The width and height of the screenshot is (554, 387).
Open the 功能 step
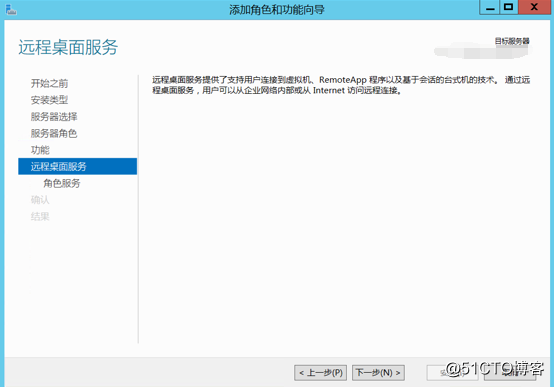[x=40, y=150]
